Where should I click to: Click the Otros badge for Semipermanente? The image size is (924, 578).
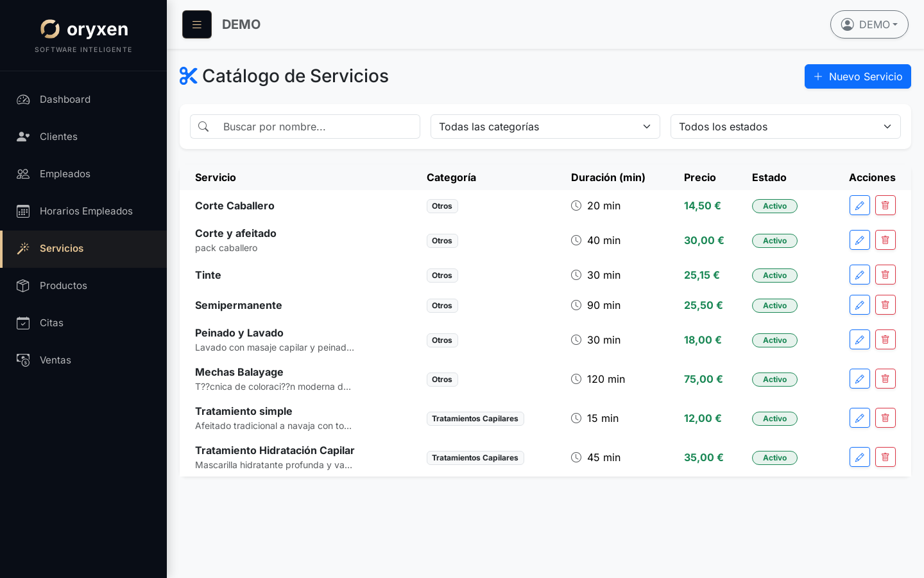pos(442,306)
